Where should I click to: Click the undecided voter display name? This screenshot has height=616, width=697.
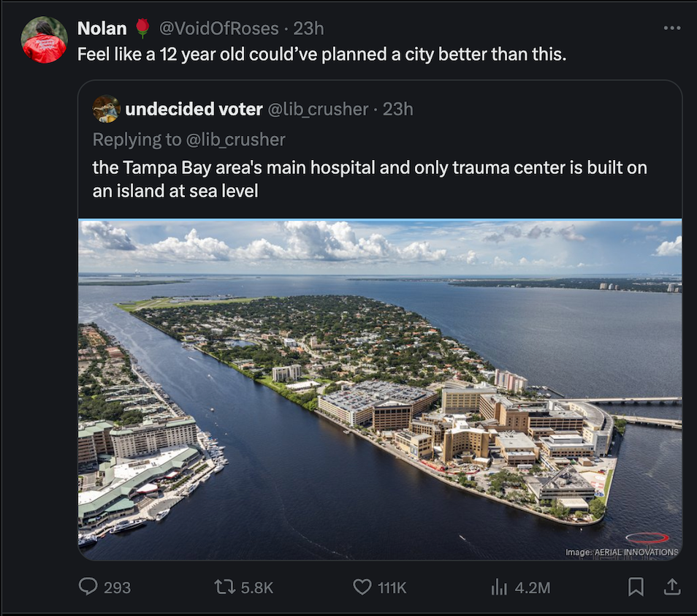coord(194,109)
